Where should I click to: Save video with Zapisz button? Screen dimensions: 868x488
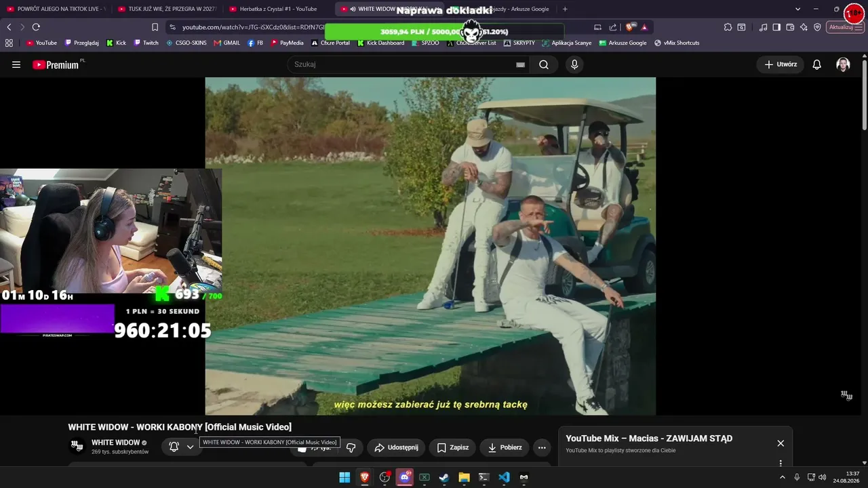point(453,447)
